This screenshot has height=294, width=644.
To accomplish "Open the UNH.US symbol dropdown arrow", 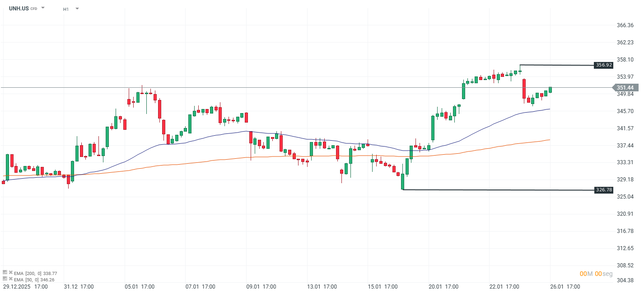I will tap(43, 8).
